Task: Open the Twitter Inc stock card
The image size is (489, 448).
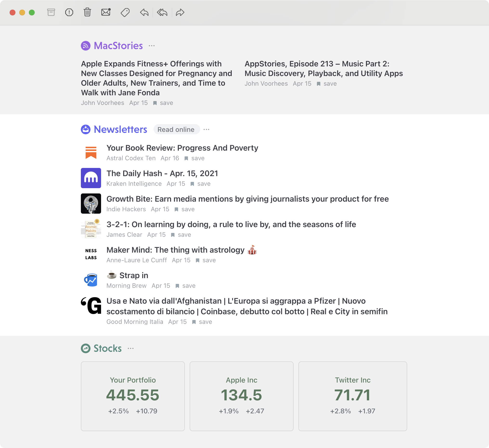Action: [x=353, y=396]
